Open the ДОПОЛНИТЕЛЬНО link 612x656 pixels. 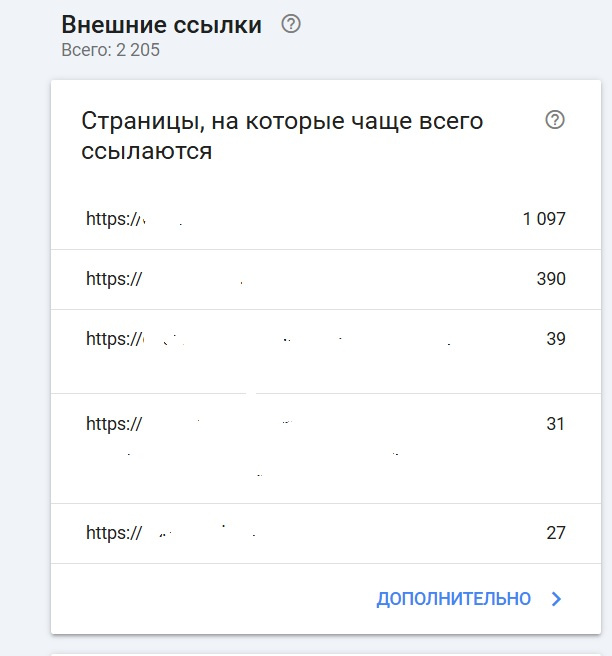point(453,599)
